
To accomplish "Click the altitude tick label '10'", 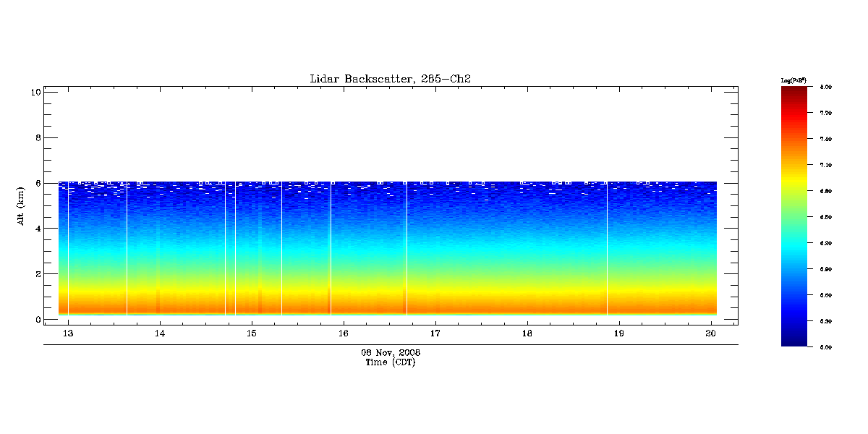I will click(35, 92).
